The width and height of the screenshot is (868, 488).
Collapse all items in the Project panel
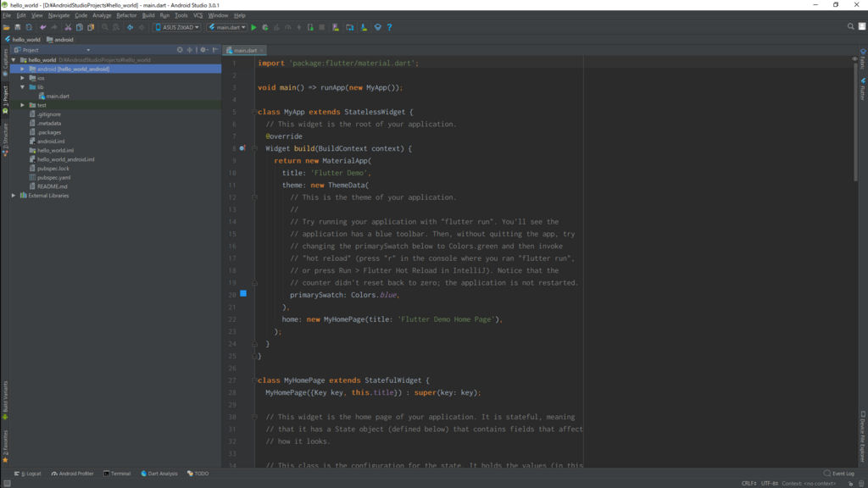[189, 50]
